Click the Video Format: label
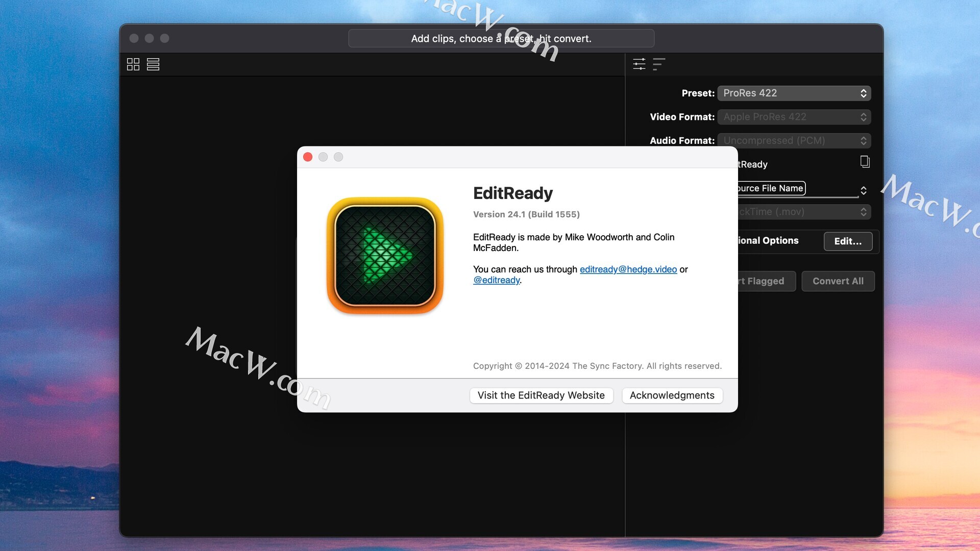The height and width of the screenshot is (551, 980). (x=682, y=117)
